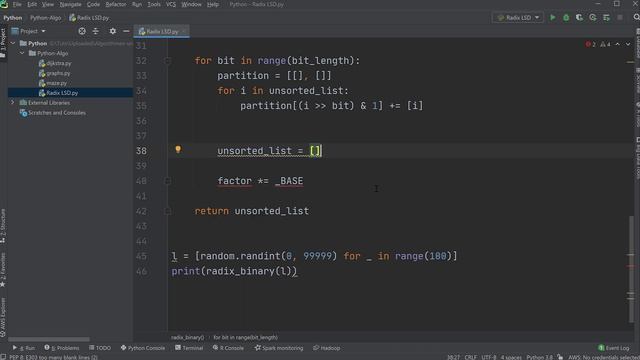Select Scratches and Consoles node
The width and height of the screenshot is (640, 360).
point(57,113)
